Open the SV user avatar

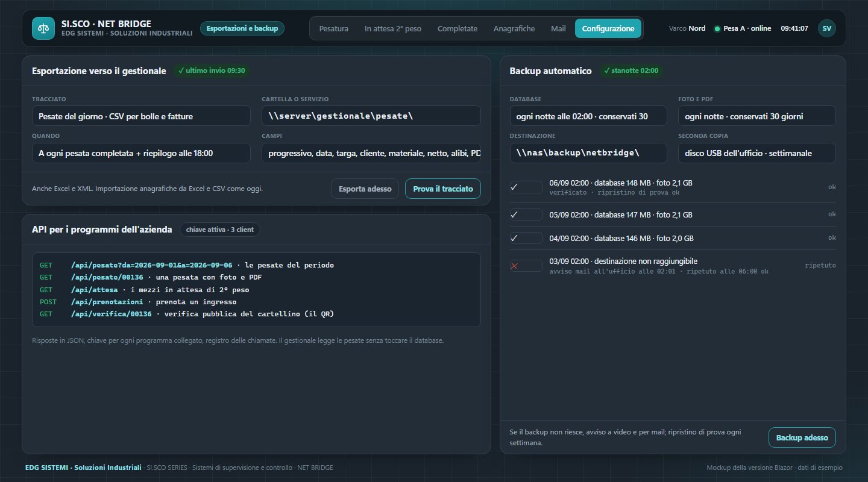[827, 28]
